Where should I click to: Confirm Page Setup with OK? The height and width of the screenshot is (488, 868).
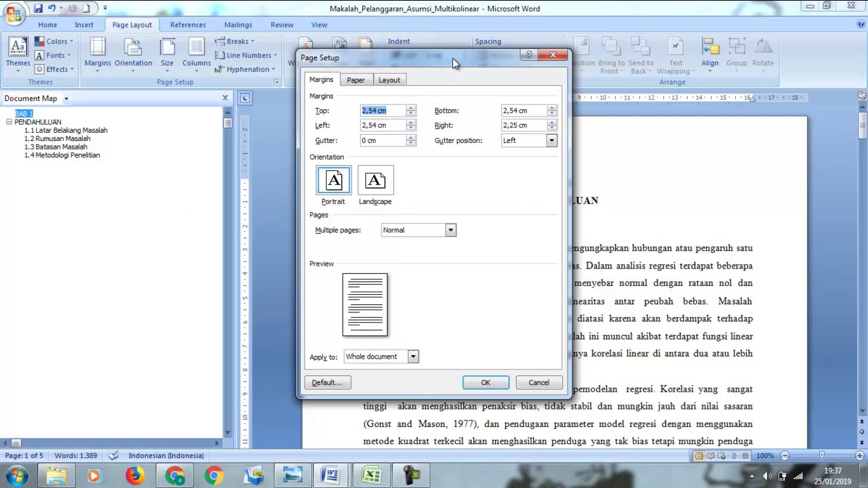486,383
